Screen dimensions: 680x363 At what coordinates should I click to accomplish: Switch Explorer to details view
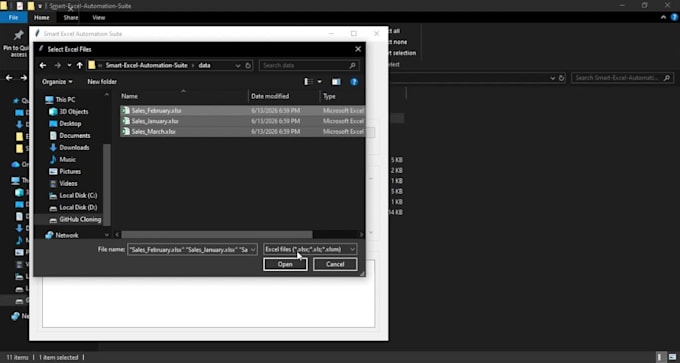point(661,357)
